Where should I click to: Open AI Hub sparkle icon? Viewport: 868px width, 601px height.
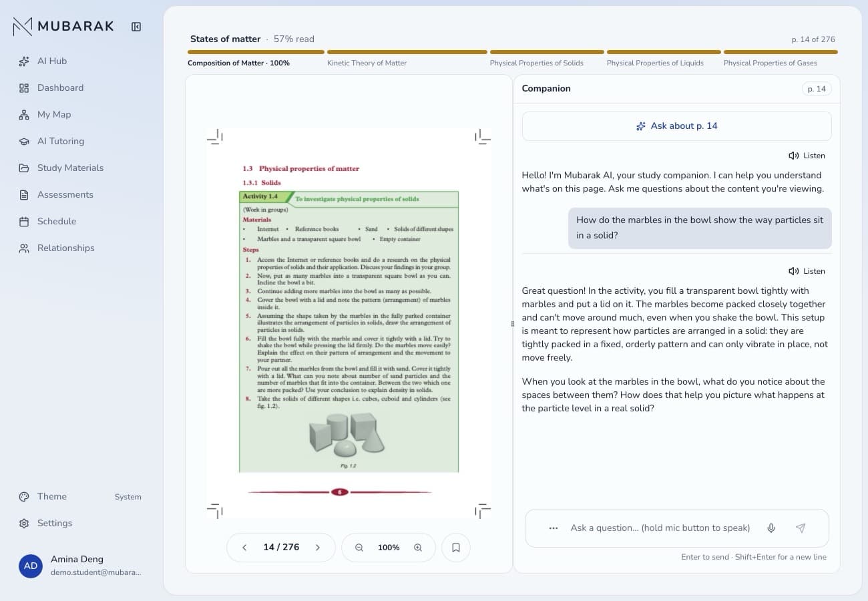pos(24,61)
